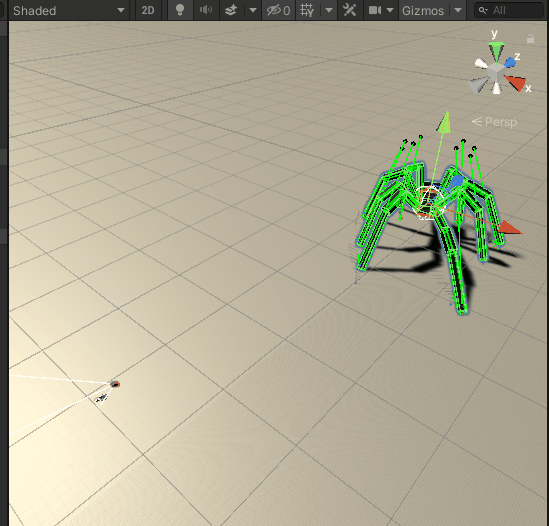Click the search magnifier icon
549x526 pixels.
click(483, 11)
